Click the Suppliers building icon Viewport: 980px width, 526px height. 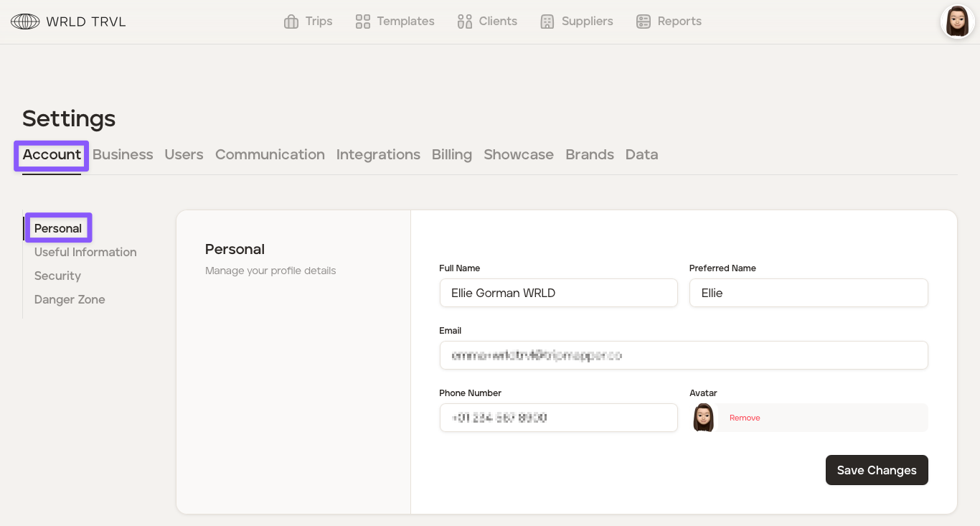[x=547, y=22]
